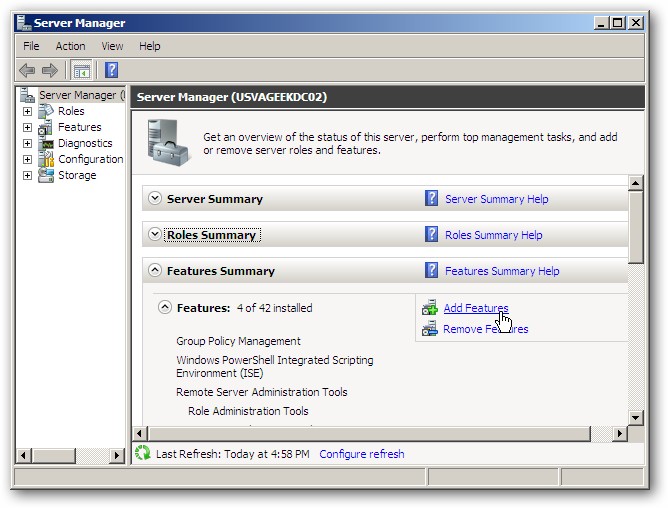This screenshot has height=508, width=668.
Task: Click the Back arrow toolbar icon
Action: [x=27, y=70]
